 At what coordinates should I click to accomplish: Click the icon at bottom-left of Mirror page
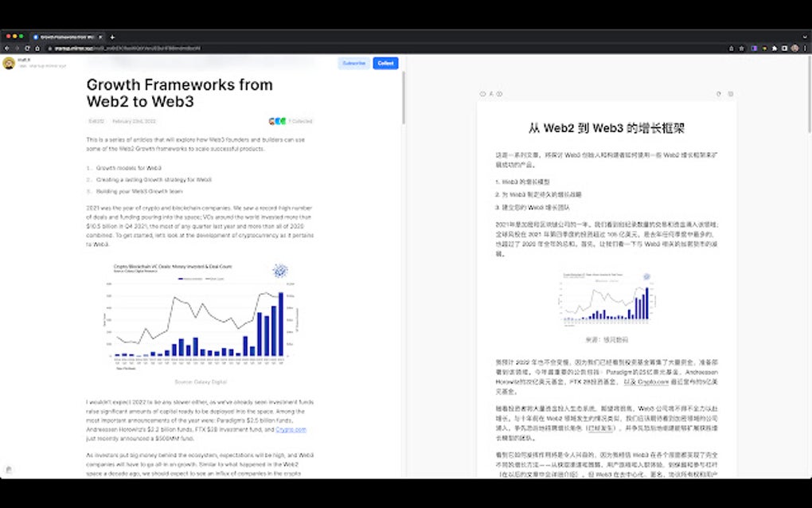click(8, 470)
